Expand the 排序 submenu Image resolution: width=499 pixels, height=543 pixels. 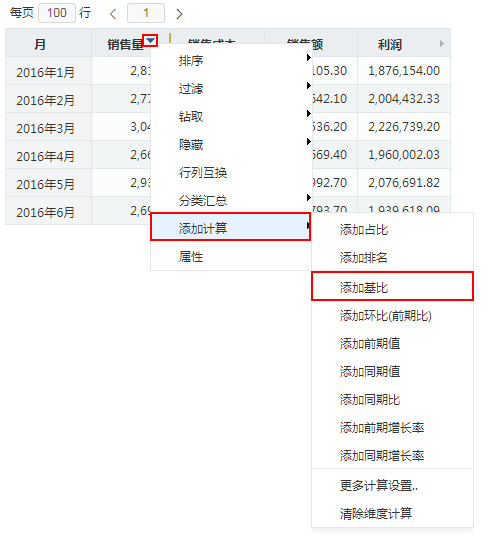tap(231, 60)
